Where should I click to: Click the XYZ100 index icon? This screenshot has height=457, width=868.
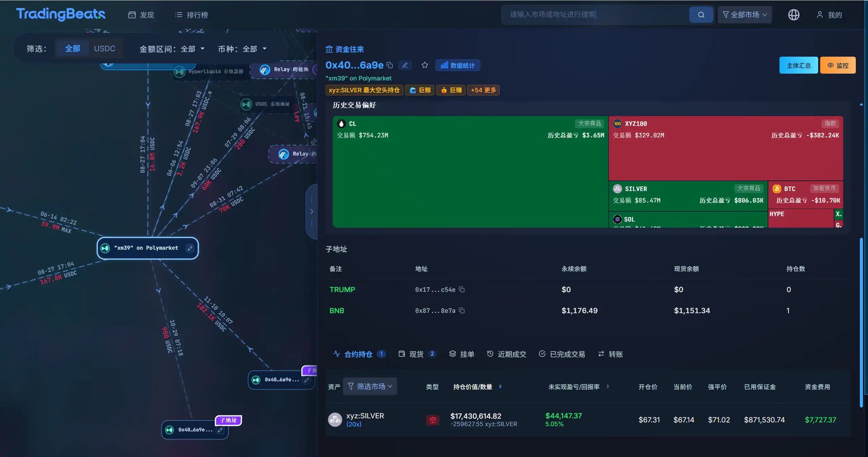point(617,124)
